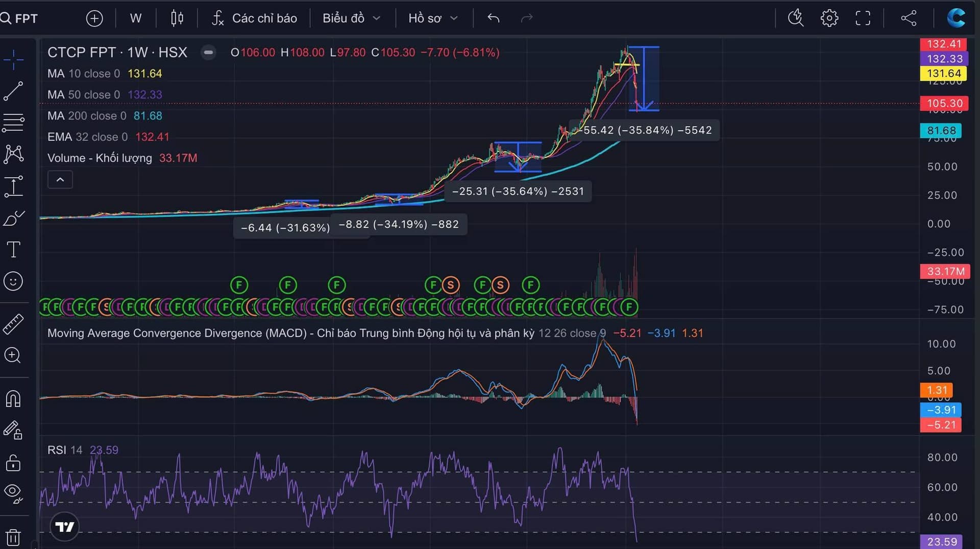
Task: Select the text annotation tool
Action: [13, 250]
